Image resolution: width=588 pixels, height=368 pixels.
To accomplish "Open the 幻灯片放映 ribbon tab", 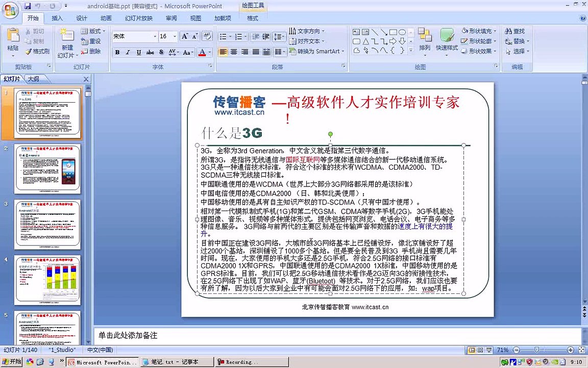I will (x=139, y=18).
